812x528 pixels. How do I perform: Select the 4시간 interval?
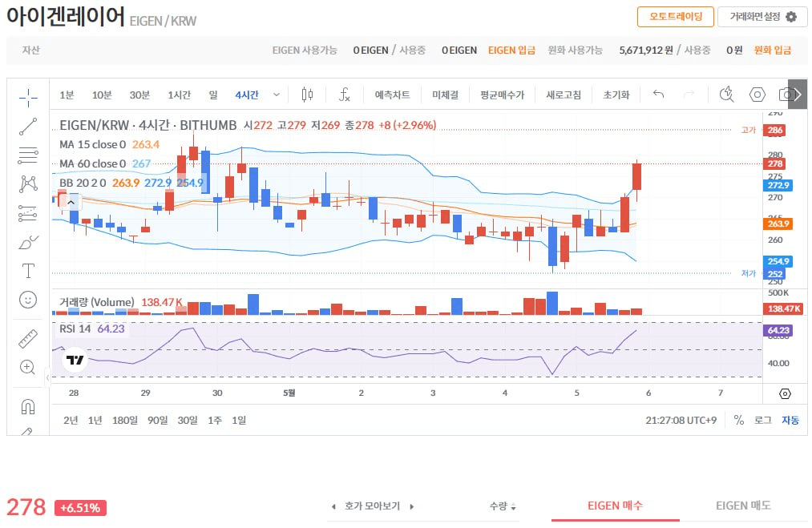point(247,95)
